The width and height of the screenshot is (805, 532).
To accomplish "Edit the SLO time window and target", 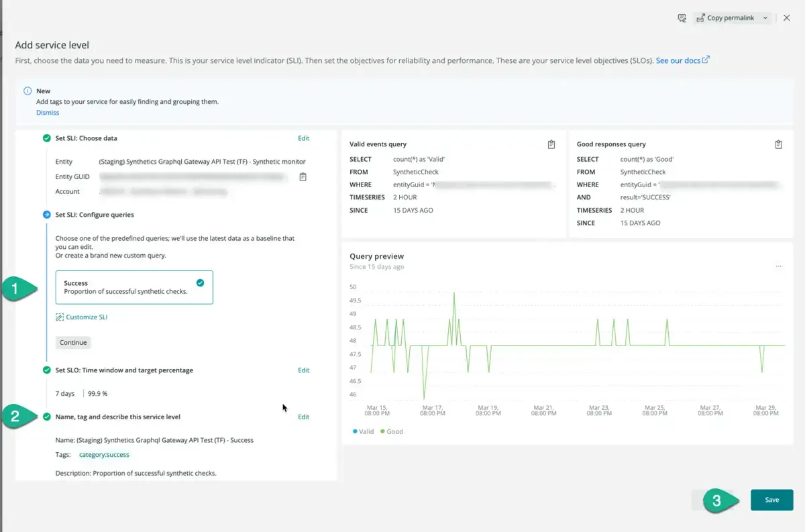I will tap(303, 370).
